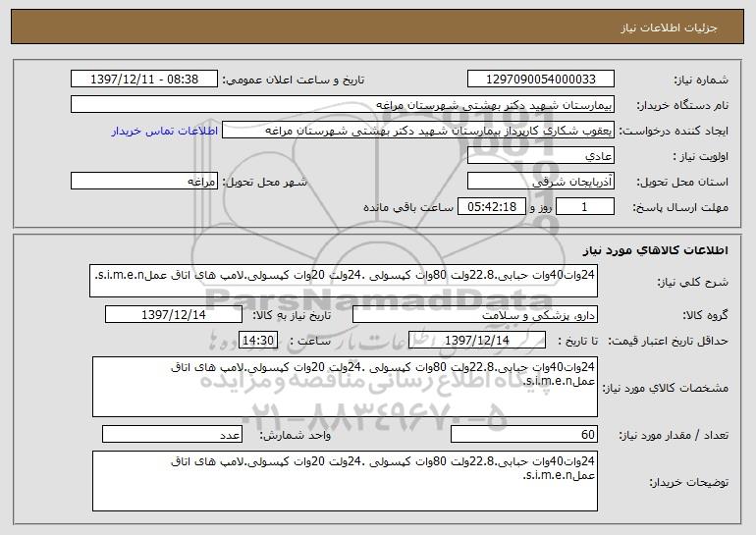This screenshot has height=535, width=756.
Task: Click the نام دستگاه خریدار hospital name field
Action: coord(343,105)
